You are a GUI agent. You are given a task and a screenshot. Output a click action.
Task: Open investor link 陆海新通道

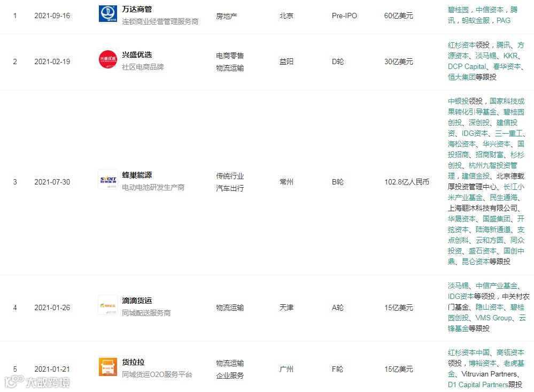[x=493, y=229]
